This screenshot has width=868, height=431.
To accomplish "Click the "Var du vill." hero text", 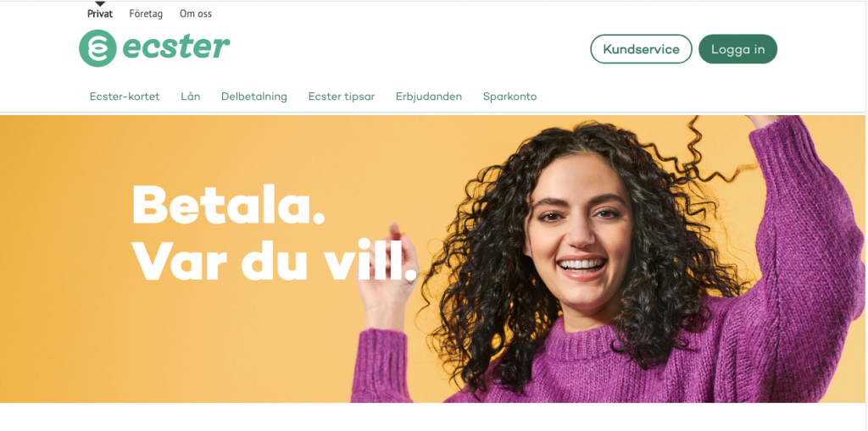I will pyautogui.click(x=274, y=260).
